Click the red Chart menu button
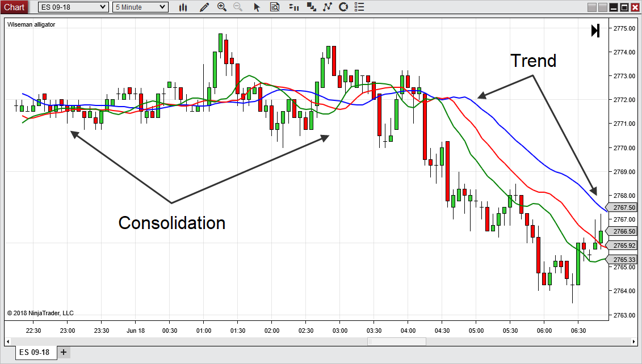This screenshot has width=642, height=364. click(x=14, y=7)
